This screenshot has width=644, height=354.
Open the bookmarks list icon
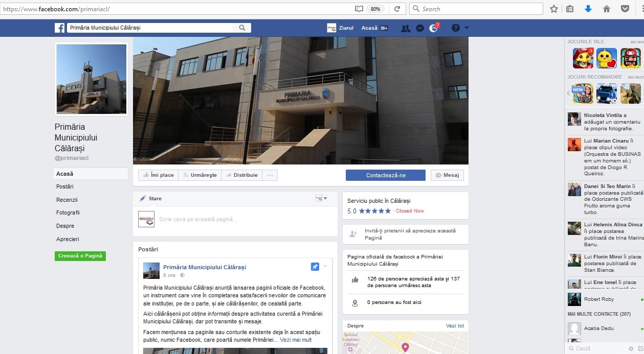(x=570, y=9)
